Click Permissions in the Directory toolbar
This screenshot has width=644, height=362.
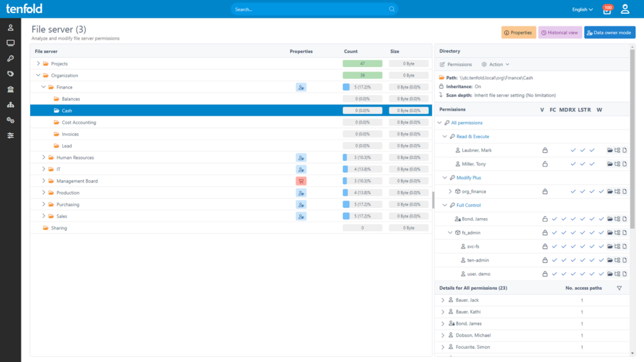click(455, 64)
